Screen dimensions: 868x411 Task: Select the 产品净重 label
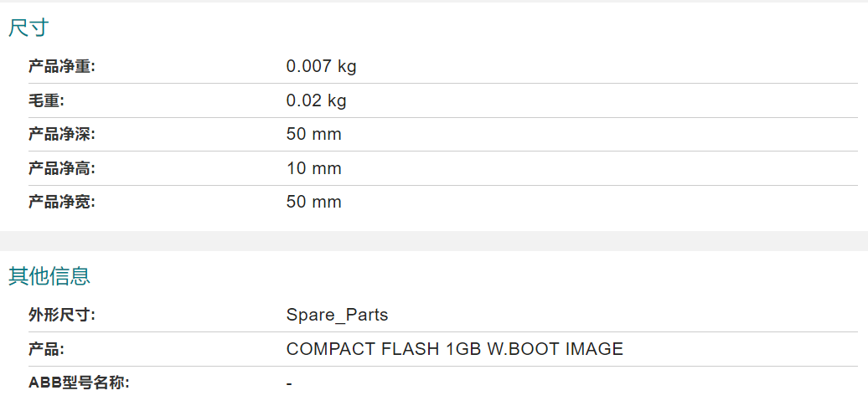62,67
